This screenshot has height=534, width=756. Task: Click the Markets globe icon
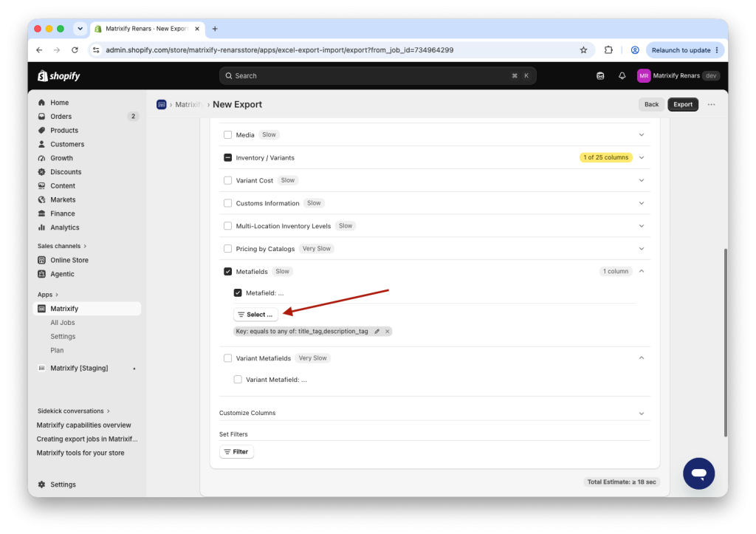[x=42, y=199]
